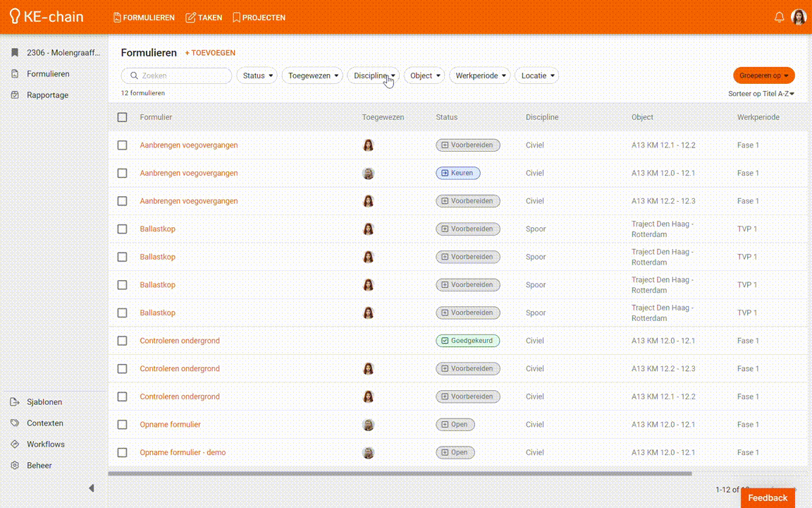
Task: Go to the Taken top menu
Action: pos(204,18)
